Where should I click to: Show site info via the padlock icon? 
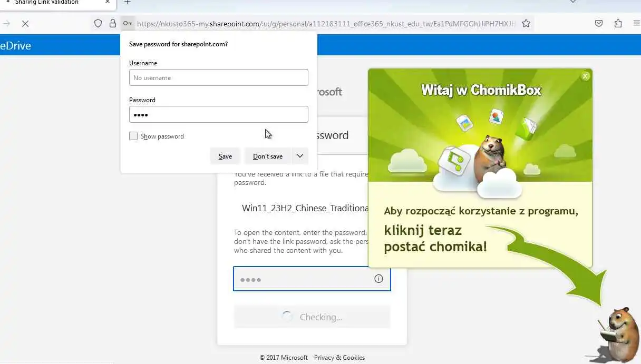point(112,23)
